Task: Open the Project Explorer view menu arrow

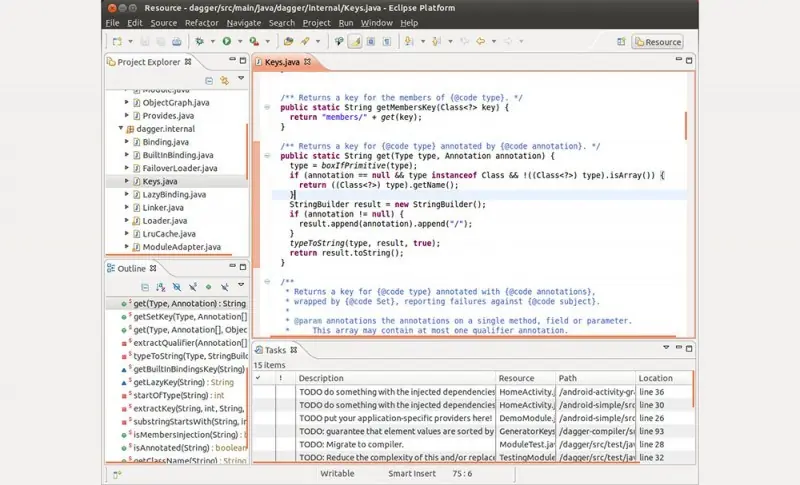Action: tap(241, 79)
